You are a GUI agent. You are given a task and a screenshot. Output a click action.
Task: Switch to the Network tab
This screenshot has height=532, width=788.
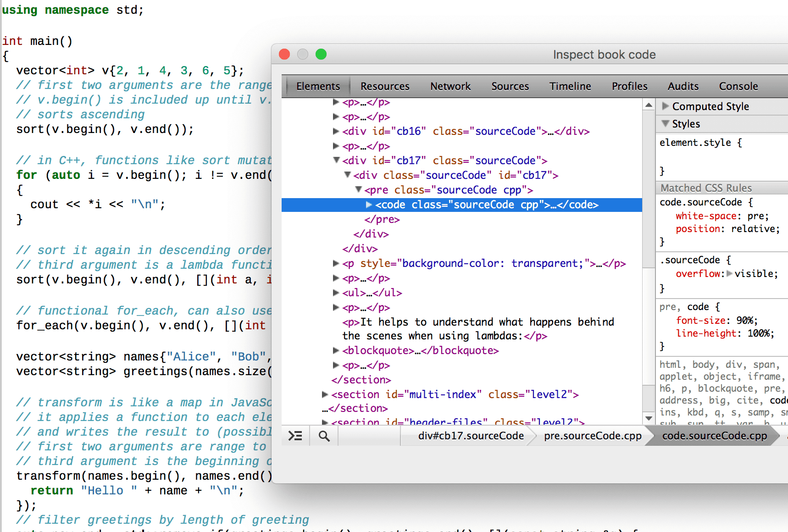point(450,86)
